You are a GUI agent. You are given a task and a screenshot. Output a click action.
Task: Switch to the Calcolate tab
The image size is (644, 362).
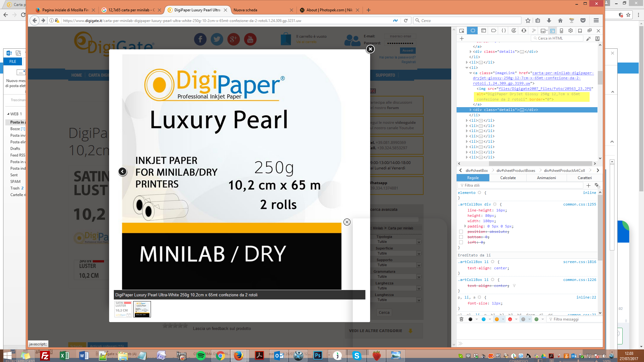[508, 178]
